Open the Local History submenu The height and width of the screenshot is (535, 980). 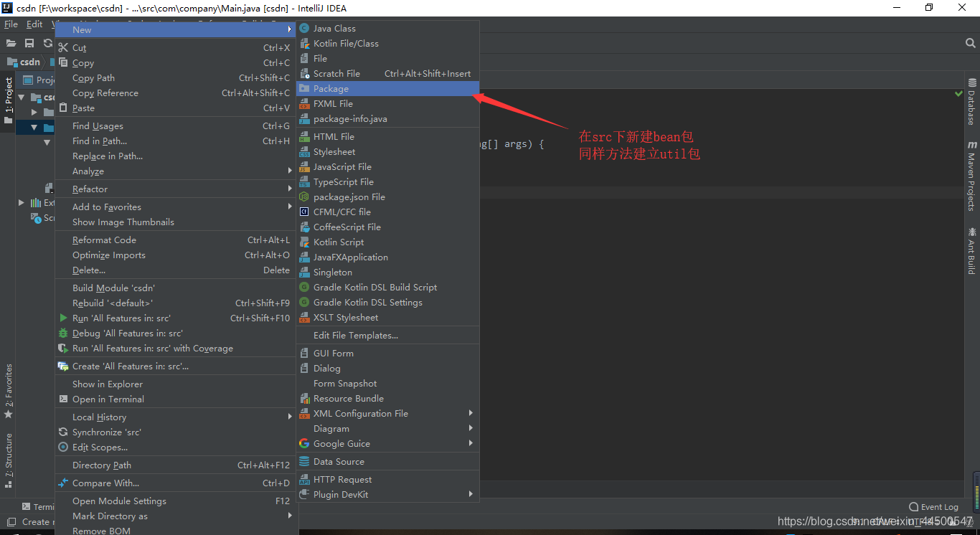(x=176, y=417)
